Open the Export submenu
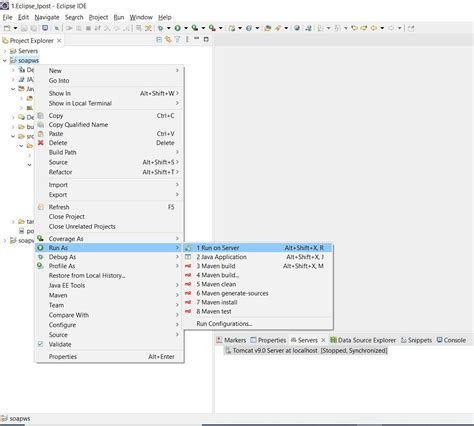The width and height of the screenshot is (474, 426). click(109, 195)
